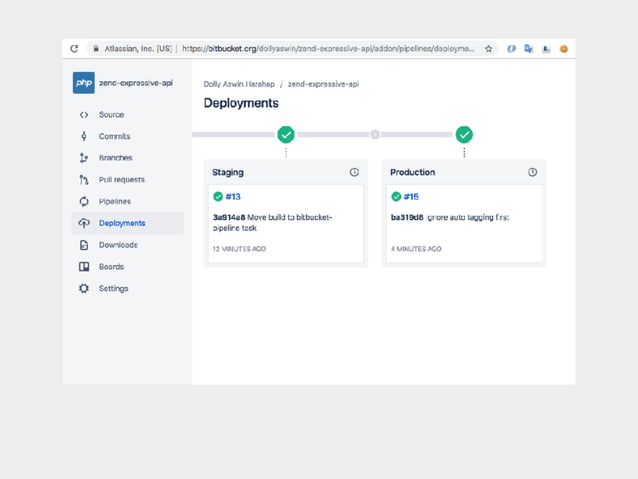Screen dimensions: 638x479
Task: Open the Source section in sidebar
Action: coord(111,115)
